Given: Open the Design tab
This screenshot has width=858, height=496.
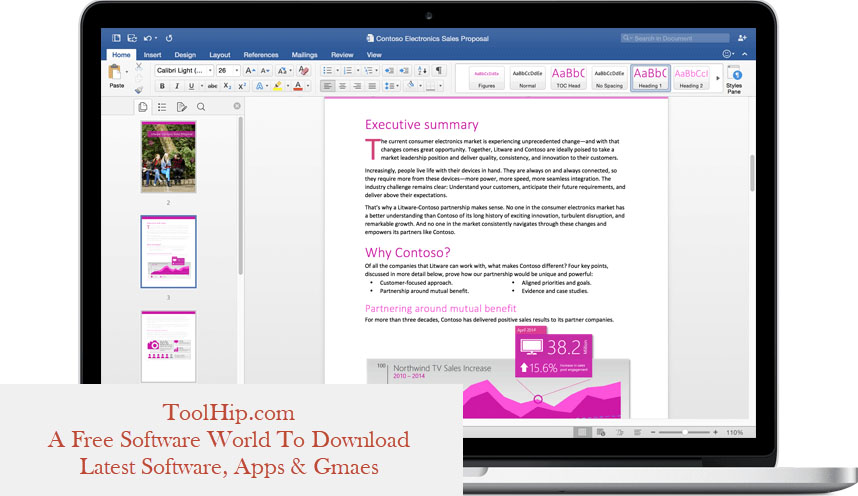Looking at the screenshot, I should tap(185, 55).
